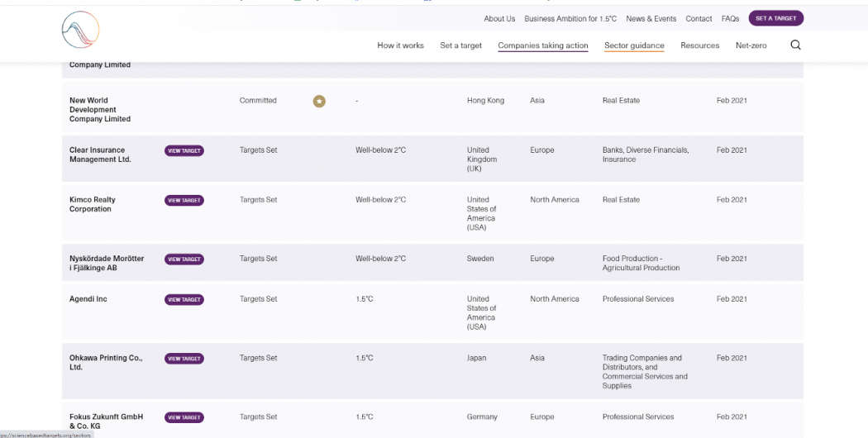Image resolution: width=868 pixels, height=438 pixels.
Task: Click Well-below 2°C for Clear Insurance row
Action: 380,150
